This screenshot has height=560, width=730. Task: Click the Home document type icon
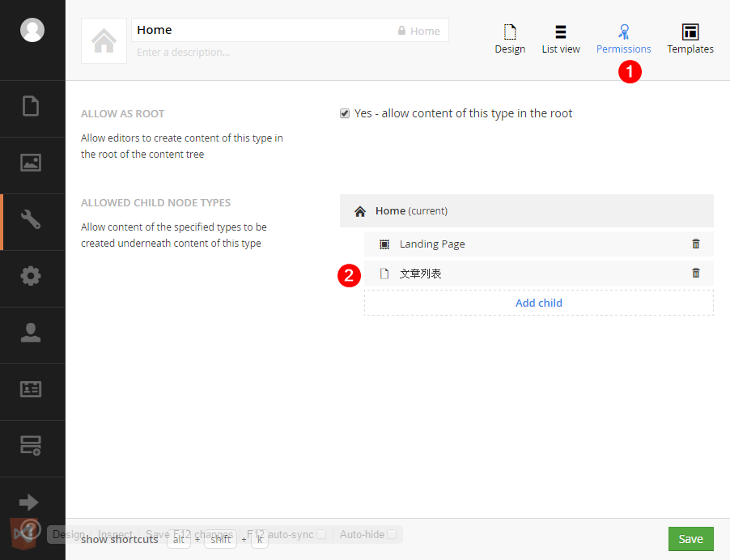[104, 40]
